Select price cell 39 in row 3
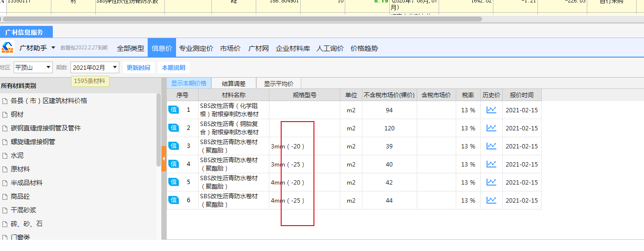 pyautogui.click(x=389, y=146)
